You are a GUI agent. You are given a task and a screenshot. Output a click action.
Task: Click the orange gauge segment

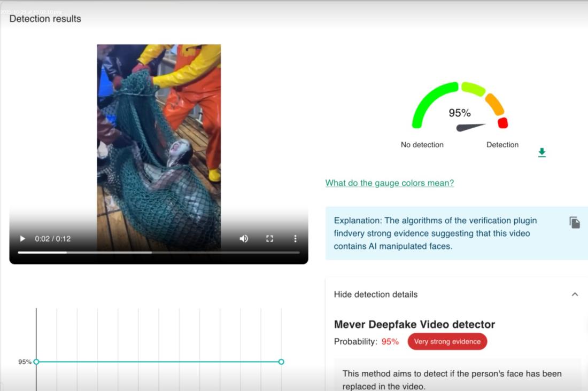click(494, 104)
